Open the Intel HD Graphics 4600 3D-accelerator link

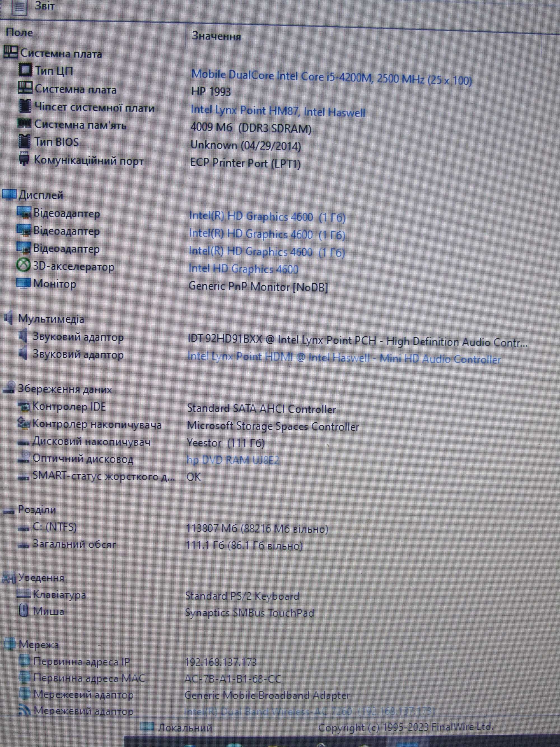[x=243, y=269]
